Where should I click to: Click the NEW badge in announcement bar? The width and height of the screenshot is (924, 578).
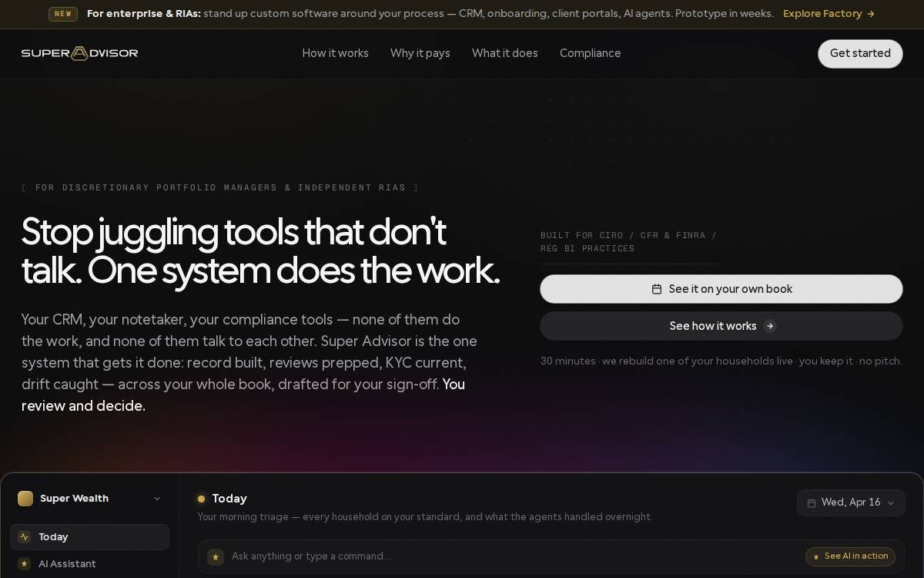63,14
